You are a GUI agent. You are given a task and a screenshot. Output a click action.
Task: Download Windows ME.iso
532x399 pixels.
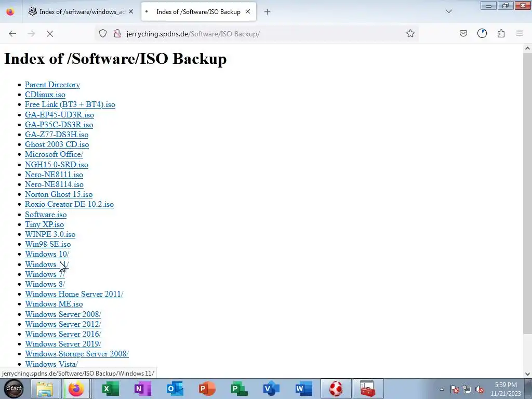coord(54,304)
